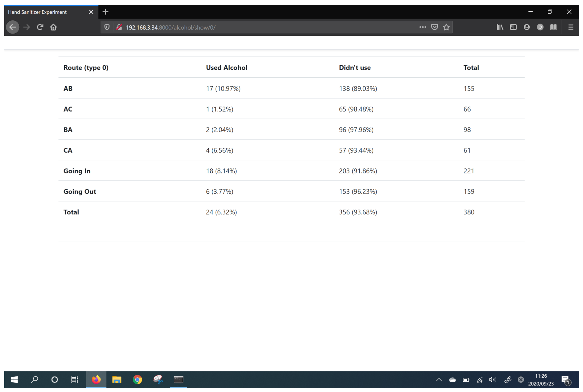Image resolution: width=583 pixels, height=392 pixels.
Task: Toggle the Firefox sidebar icon
Action: tap(513, 27)
